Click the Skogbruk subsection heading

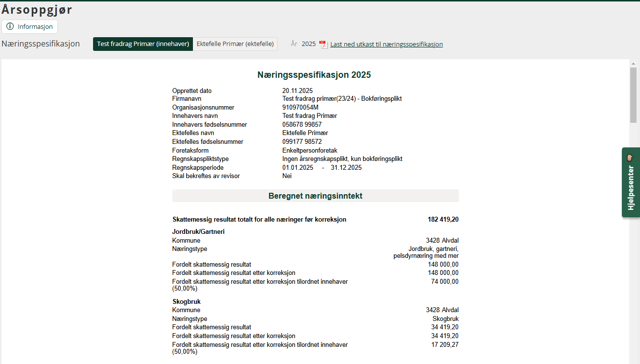click(x=187, y=302)
